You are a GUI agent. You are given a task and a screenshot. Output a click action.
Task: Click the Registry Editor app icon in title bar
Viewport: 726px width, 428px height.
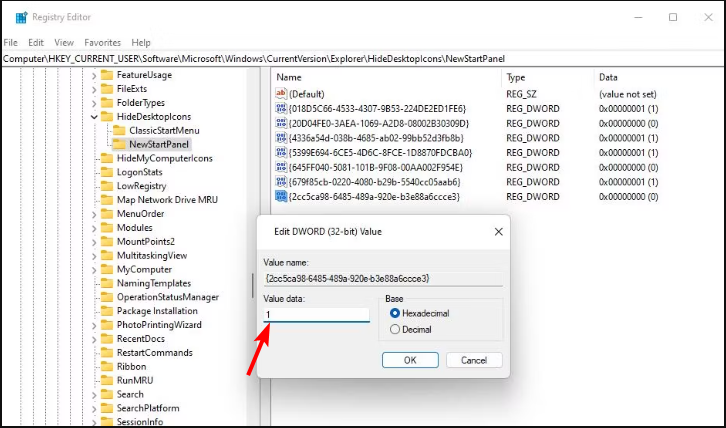click(x=21, y=18)
